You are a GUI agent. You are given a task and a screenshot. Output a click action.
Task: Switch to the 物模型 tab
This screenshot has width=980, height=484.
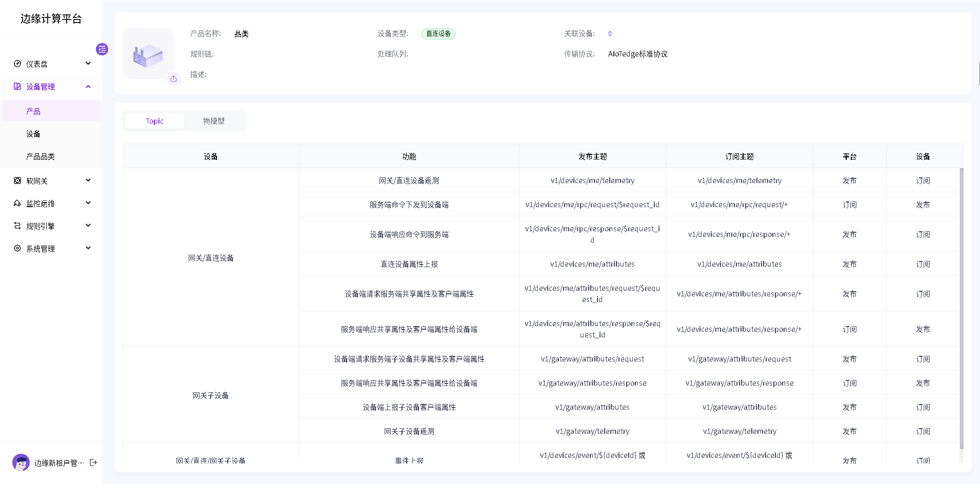[x=214, y=121]
